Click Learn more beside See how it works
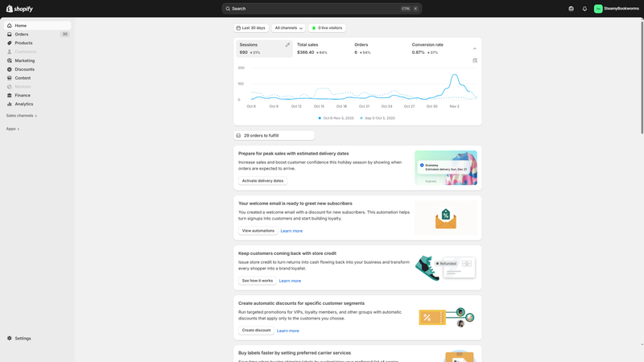The height and width of the screenshot is (362, 644). tap(290, 281)
